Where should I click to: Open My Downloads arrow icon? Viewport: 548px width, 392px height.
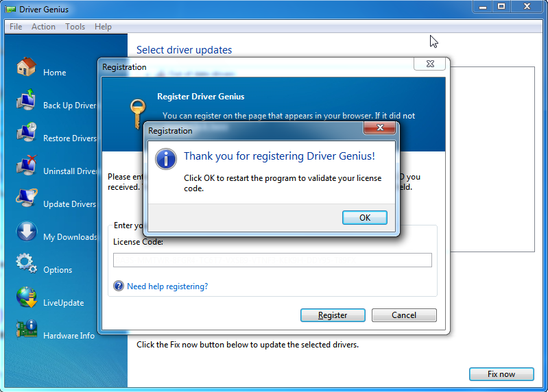pyautogui.click(x=26, y=231)
